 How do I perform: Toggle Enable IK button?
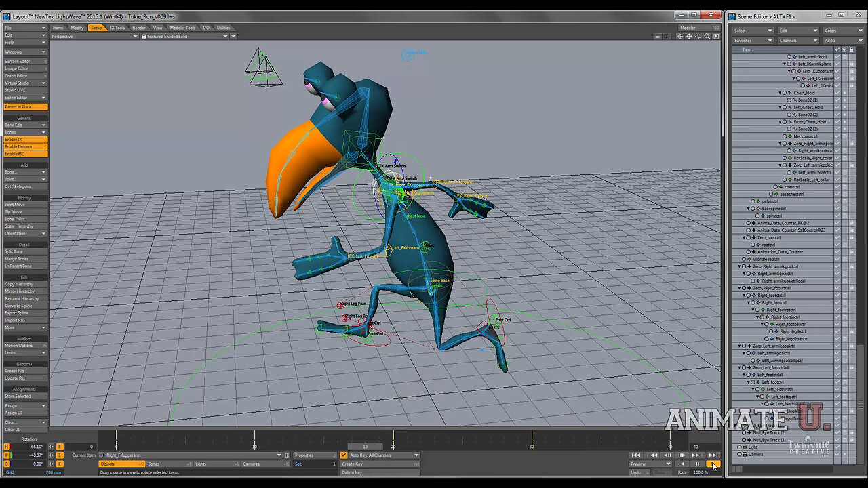coord(25,139)
